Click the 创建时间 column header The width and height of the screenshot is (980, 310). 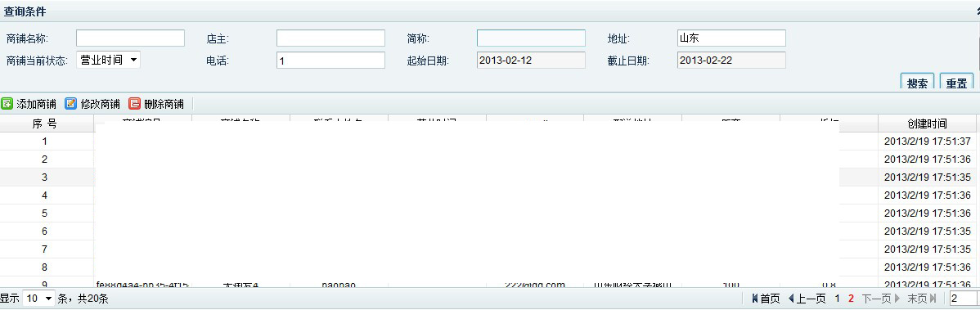(927, 124)
